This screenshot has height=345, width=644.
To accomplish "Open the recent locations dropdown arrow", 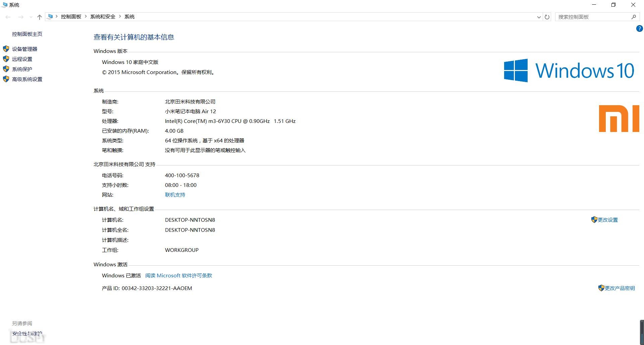I will [x=31, y=17].
